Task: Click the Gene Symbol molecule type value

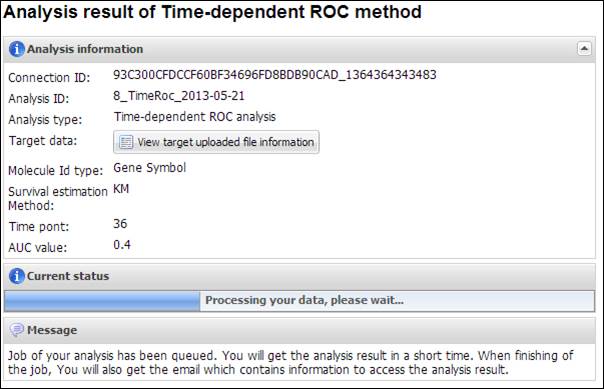Action: [x=149, y=168]
